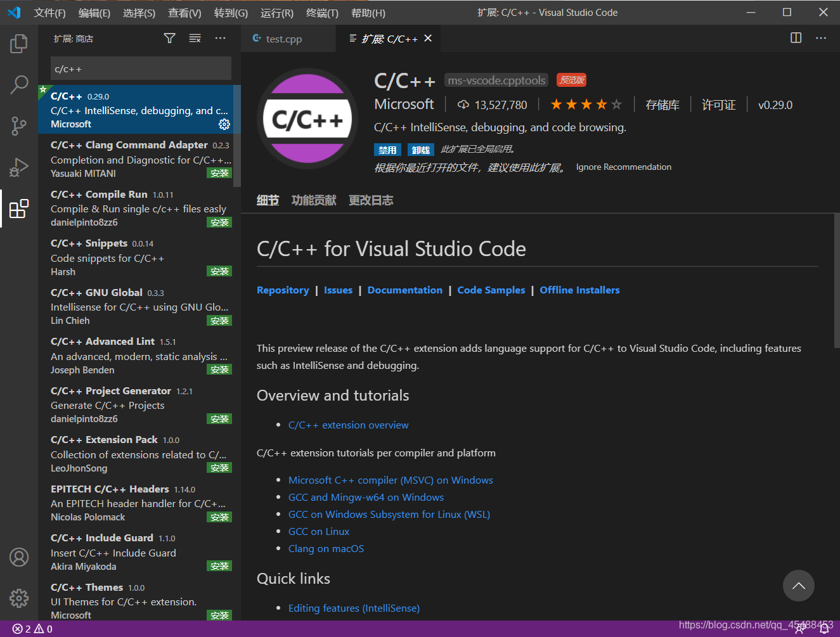Select the 功能贡献 tab
This screenshot has width=840, height=637.
(314, 200)
